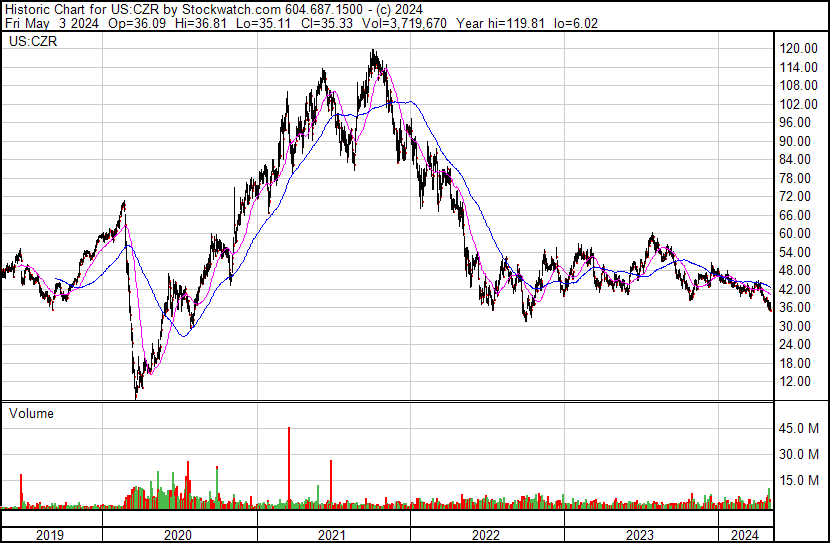
Task: Click the US:CZR ticker label in chart
Action: (33, 43)
